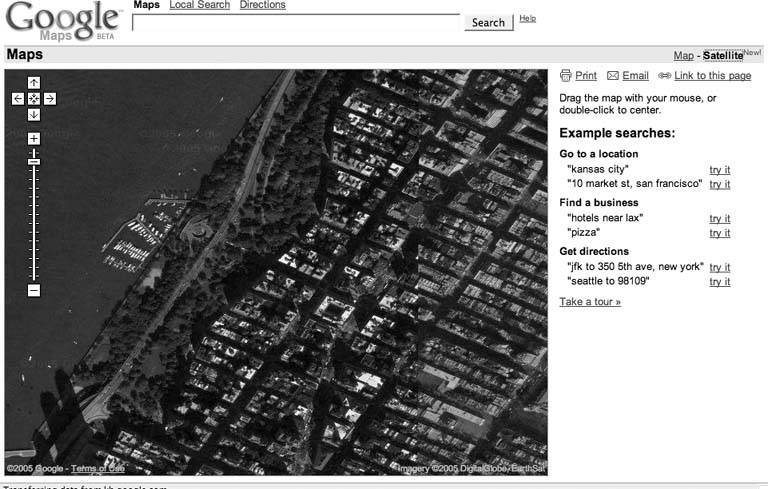Open the Local Search tab
768x489 pixels.
tap(199, 5)
